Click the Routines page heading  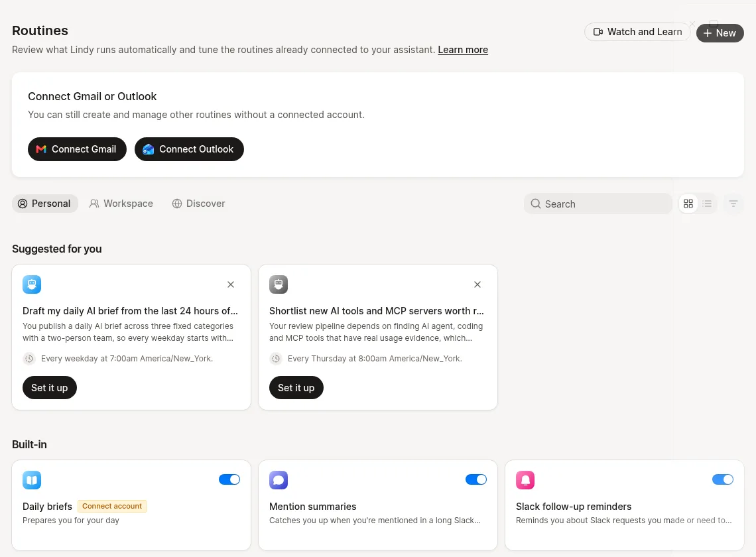(40, 31)
